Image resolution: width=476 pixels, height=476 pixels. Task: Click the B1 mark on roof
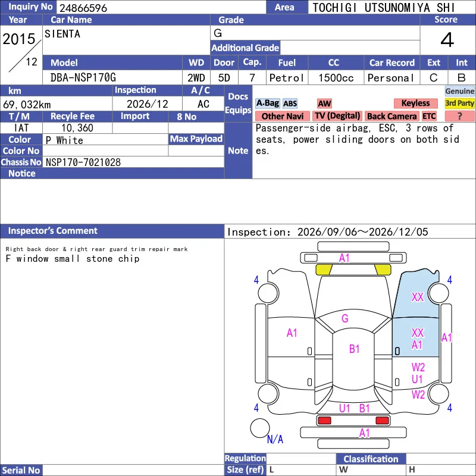tap(354, 349)
